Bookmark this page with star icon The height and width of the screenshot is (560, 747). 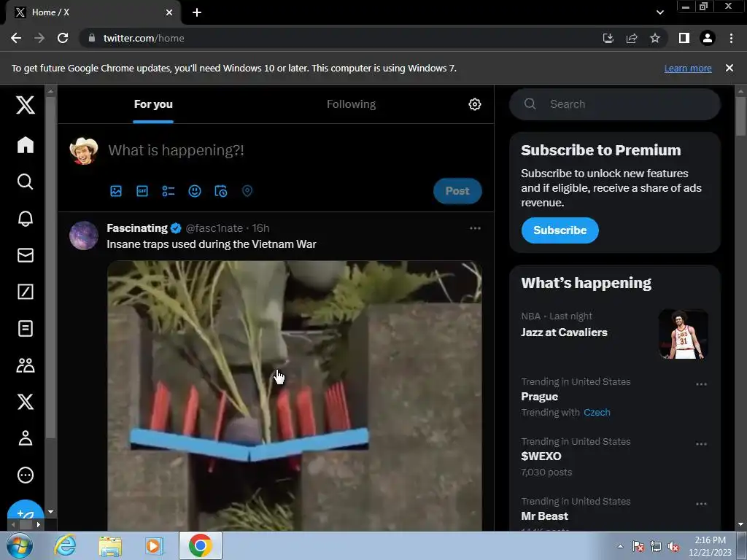pyautogui.click(x=655, y=38)
